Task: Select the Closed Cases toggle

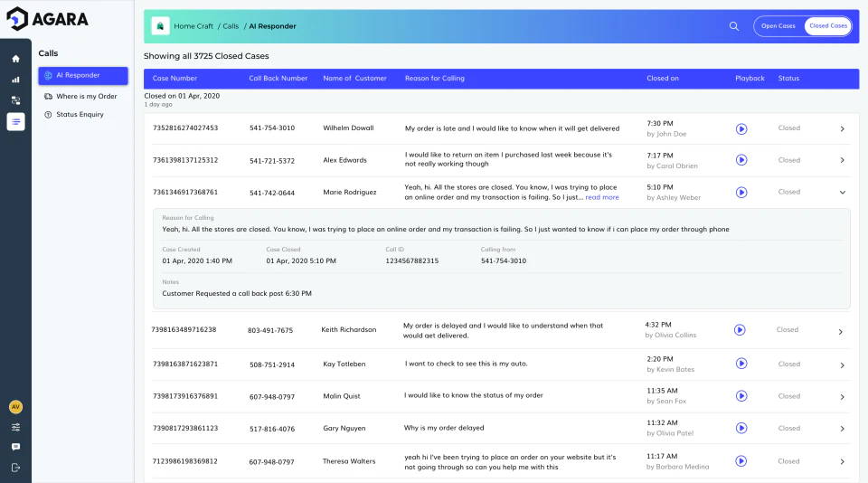Action: [x=828, y=26]
